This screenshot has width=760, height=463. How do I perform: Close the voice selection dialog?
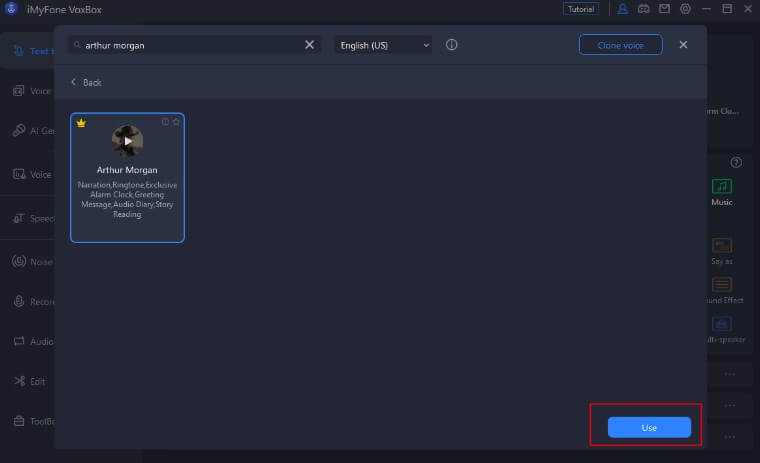[683, 45]
